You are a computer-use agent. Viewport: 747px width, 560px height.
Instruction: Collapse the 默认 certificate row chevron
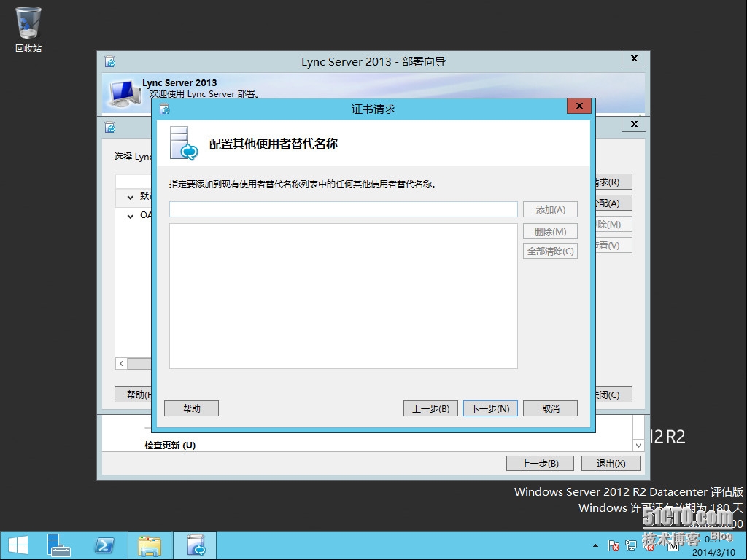tap(130, 197)
